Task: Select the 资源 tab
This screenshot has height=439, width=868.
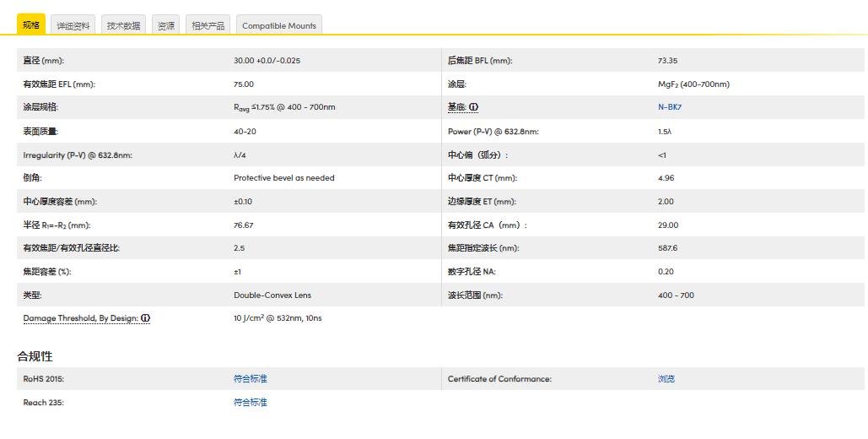Action: click(x=165, y=25)
